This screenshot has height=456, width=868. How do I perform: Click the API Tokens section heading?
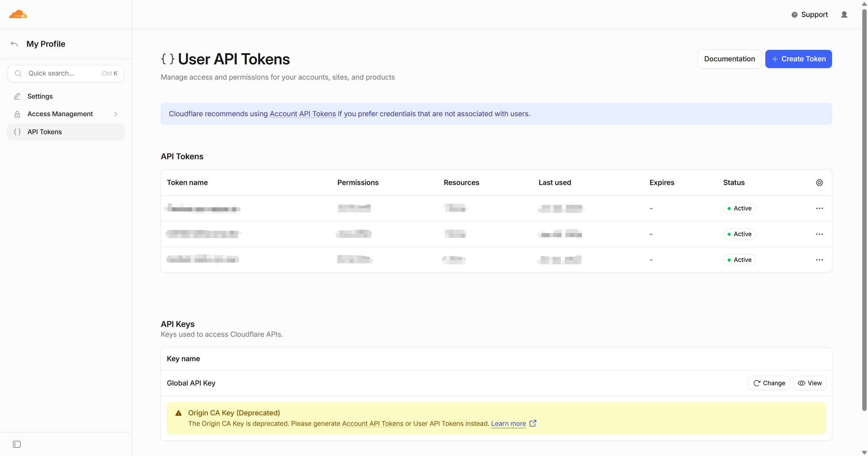(182, 157)
